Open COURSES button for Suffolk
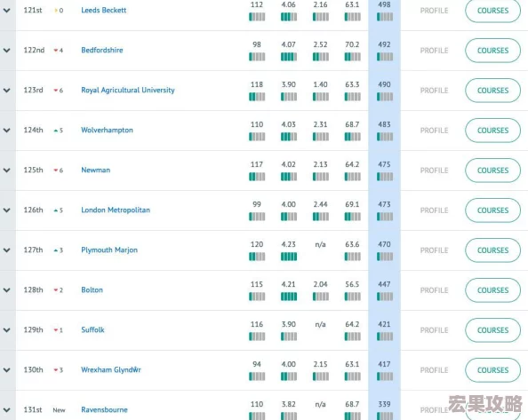The width and height of the screenshot is (528, 420). pos(492,330)
